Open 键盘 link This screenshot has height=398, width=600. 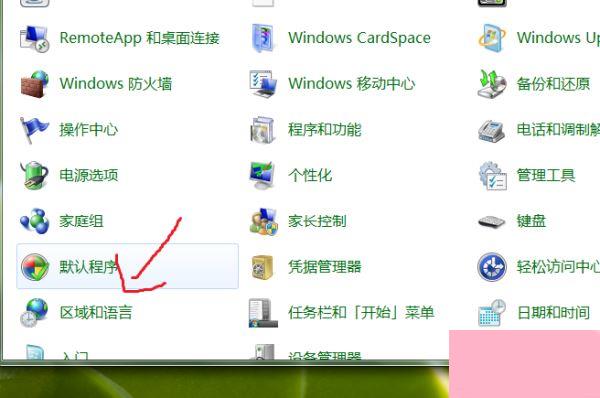coord(531,221)
